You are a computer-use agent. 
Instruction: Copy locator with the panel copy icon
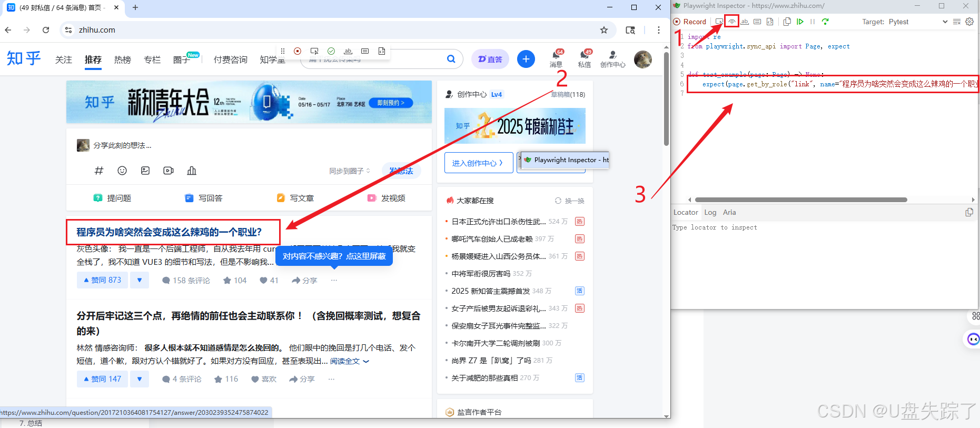click(969, 212)
